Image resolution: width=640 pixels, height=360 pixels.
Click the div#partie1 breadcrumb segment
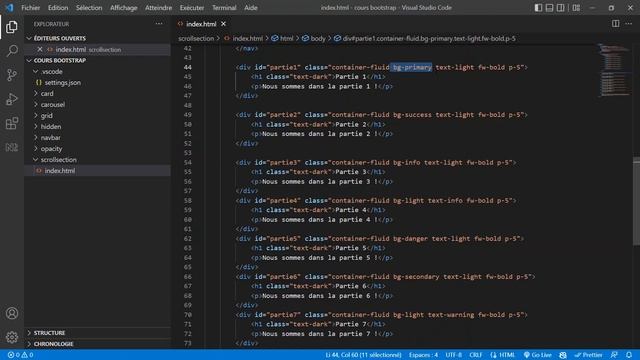[x=424, y=38]
